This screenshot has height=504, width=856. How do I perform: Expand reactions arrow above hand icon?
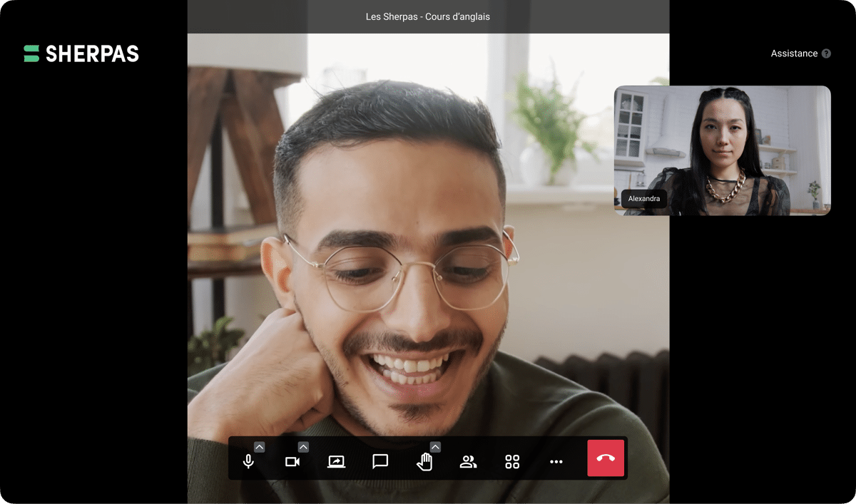tap(435, 447)
